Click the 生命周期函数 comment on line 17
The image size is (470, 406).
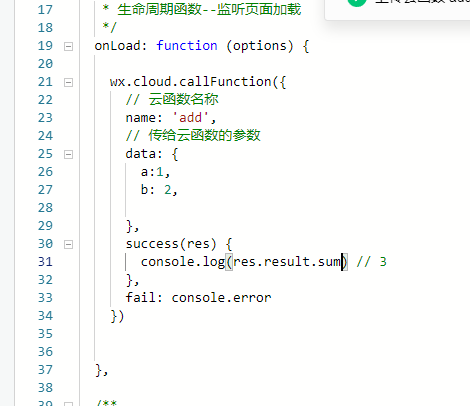pyautogui.click(x=159, y=9)
